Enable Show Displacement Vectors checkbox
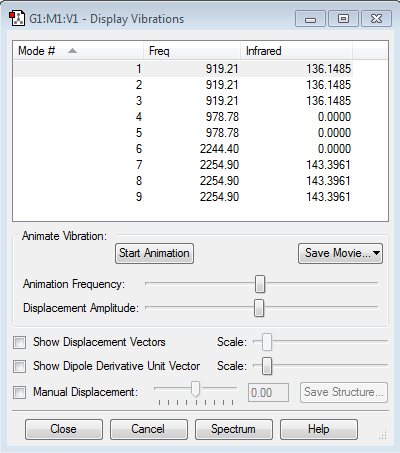 click(x=19, y=342)
